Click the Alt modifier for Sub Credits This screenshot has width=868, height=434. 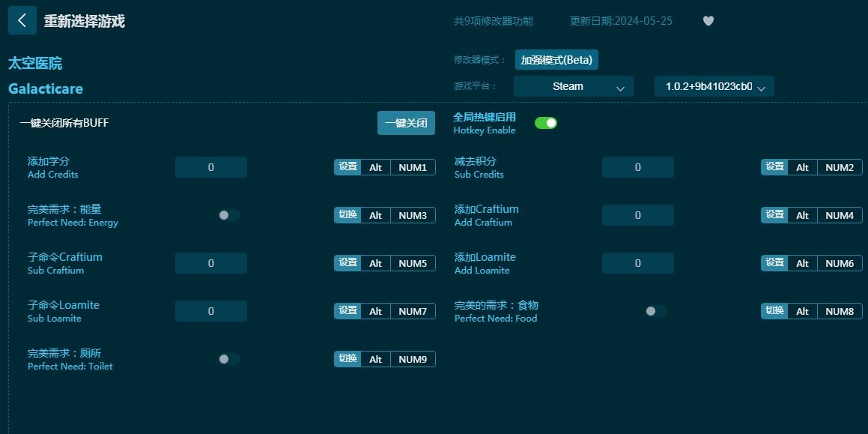803,167
